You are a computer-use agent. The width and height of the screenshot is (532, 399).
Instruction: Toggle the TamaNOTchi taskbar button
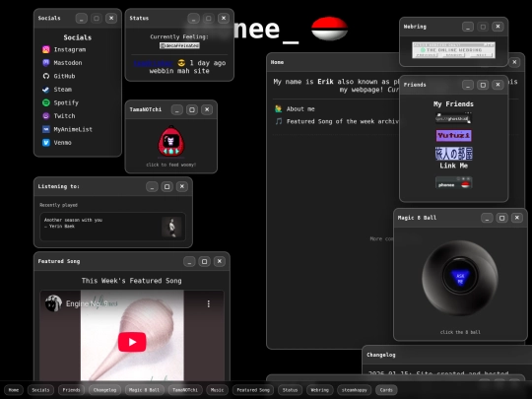[x=185, y=390]
